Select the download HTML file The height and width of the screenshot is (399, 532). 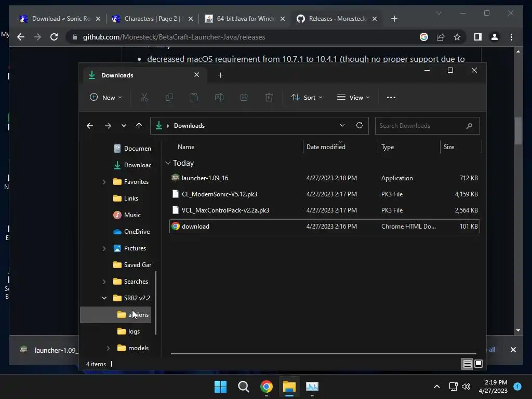tap(324, 227)
